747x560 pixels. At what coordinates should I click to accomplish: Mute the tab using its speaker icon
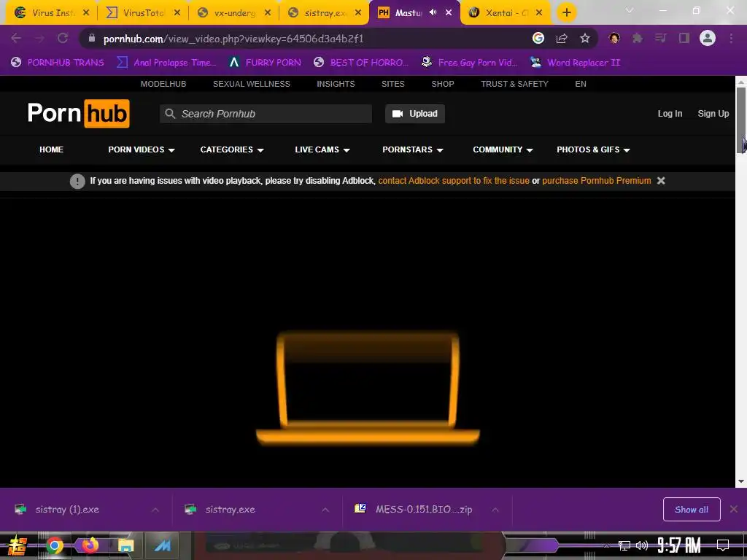pyautogui.click(x=433, y=12)
